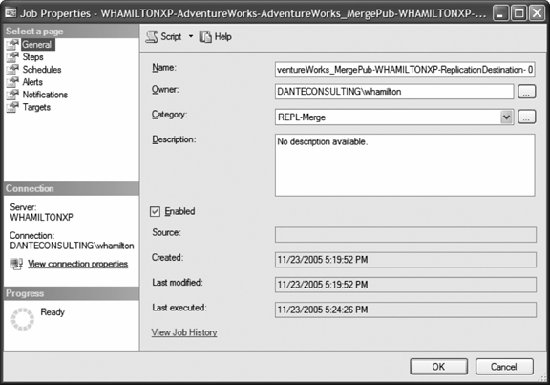Click the Notifications page icon
This screenshot has width=550, height=385.
(12, 95)
